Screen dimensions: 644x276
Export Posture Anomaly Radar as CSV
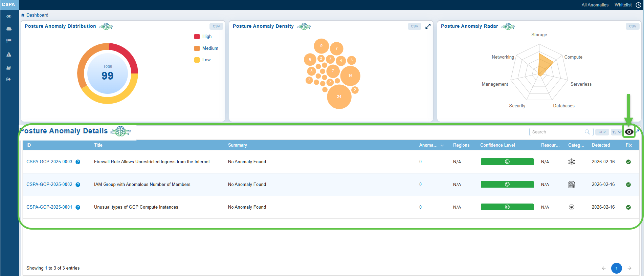[632, 26]
